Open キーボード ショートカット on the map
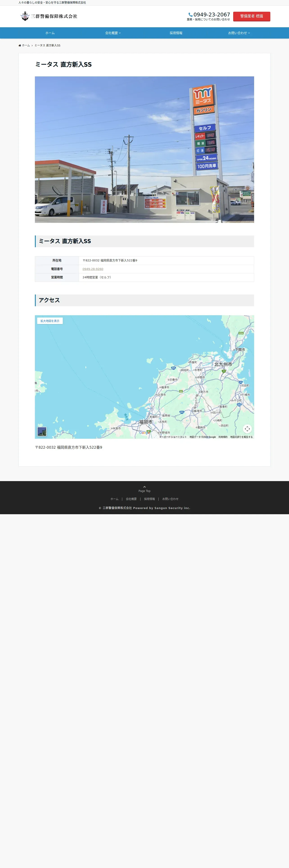 173,437
